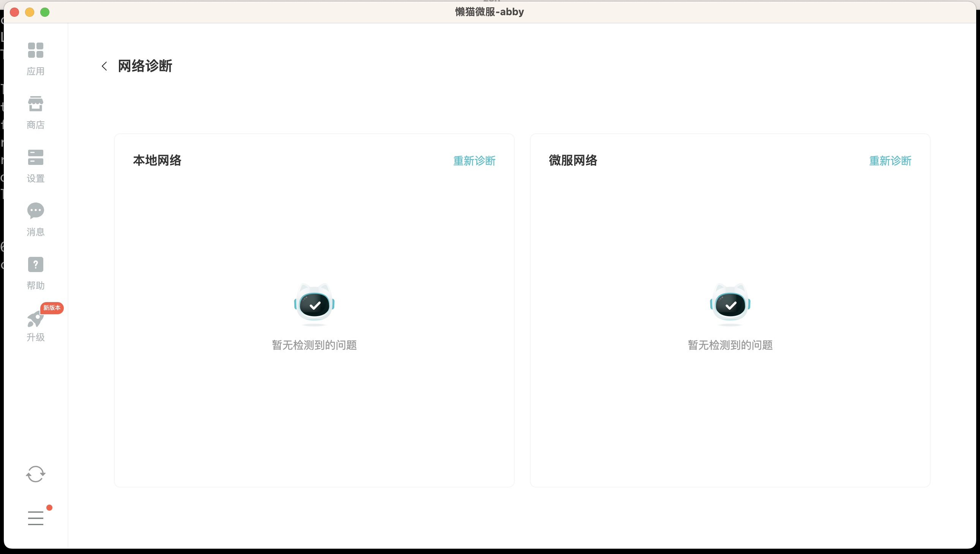
Task: Click the robot cat icon under 微服网络
Action: tap(730, 304)
